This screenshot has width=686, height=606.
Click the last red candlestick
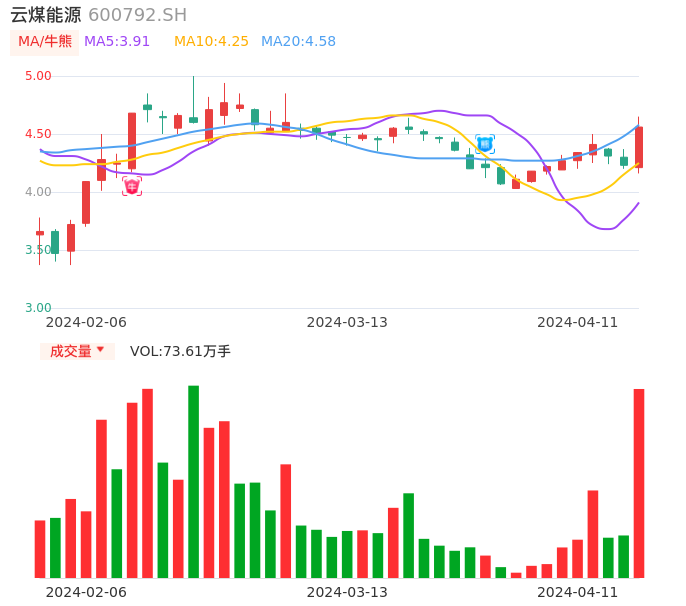[x=639, y=147]
